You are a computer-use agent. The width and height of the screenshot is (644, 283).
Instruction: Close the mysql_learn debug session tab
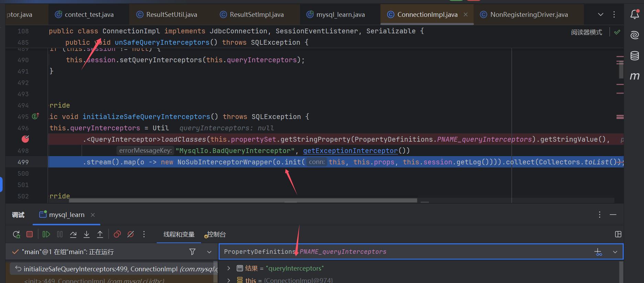93,215
